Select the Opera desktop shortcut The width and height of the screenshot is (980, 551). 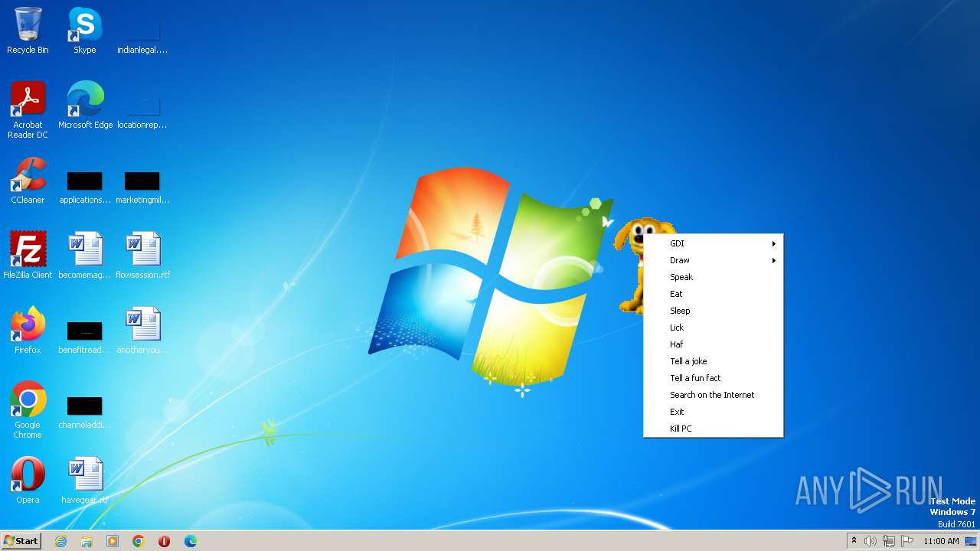point(28,481)
